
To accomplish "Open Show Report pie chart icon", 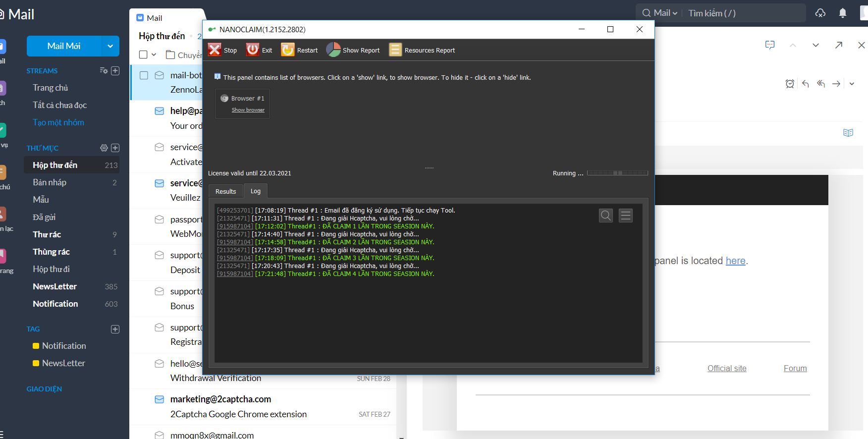I will (333, 50).
